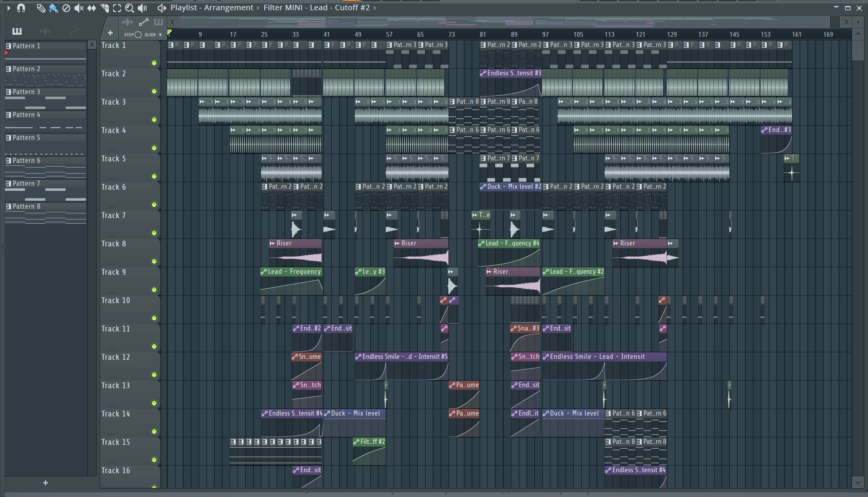Click Pattern 5 icon in picker

pyautogui.click(x=8, y=138)
